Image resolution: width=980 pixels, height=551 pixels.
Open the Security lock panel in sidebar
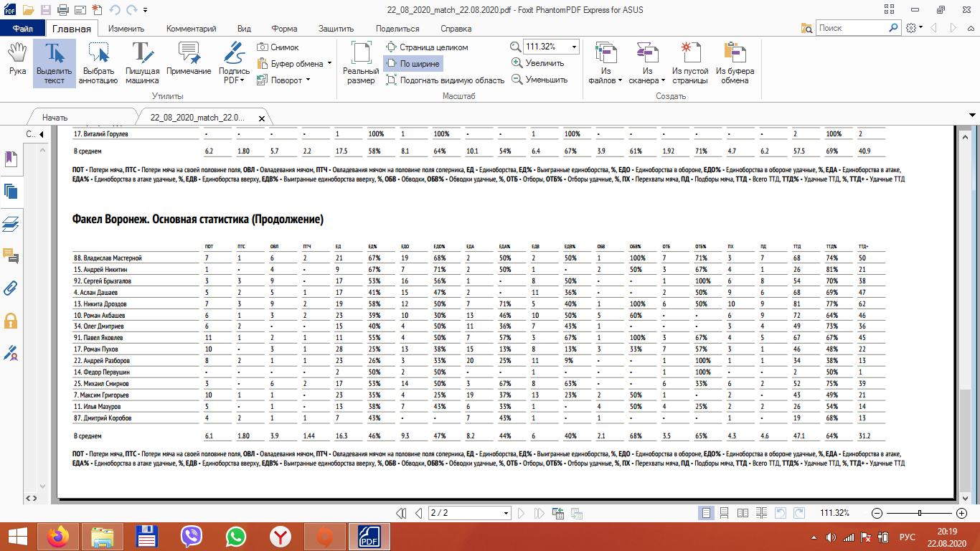[x=11, y=320]
